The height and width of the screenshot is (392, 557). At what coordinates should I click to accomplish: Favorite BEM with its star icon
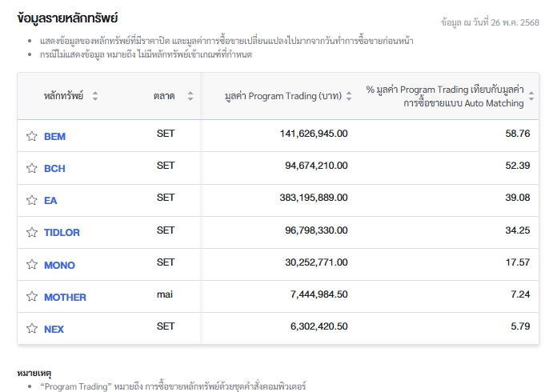click(x=32, y=136)
